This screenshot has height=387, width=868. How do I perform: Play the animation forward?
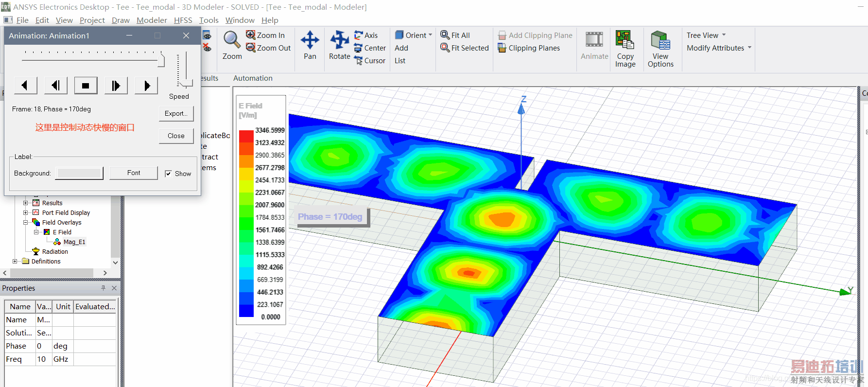146,86
